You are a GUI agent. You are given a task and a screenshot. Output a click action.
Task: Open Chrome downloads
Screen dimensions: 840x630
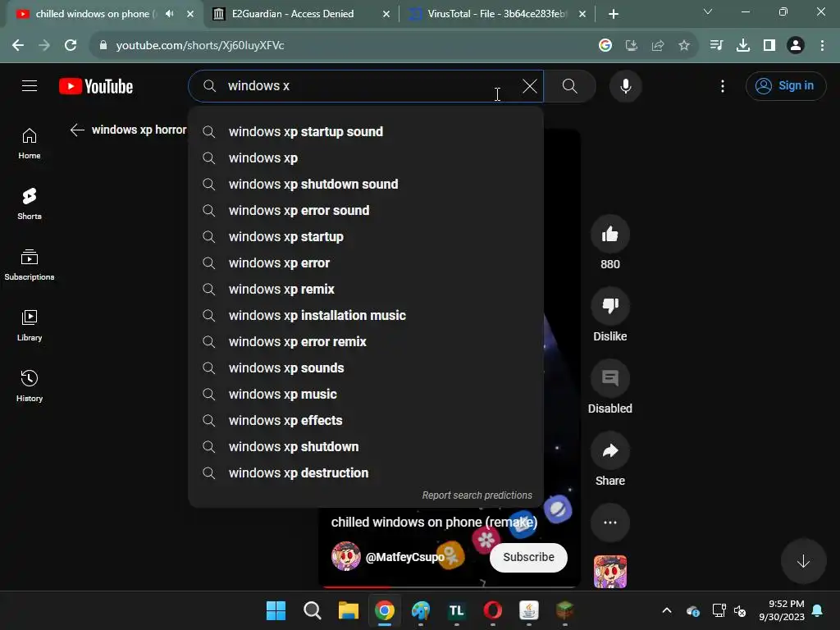pyautogui.click(x=743, y=45)
